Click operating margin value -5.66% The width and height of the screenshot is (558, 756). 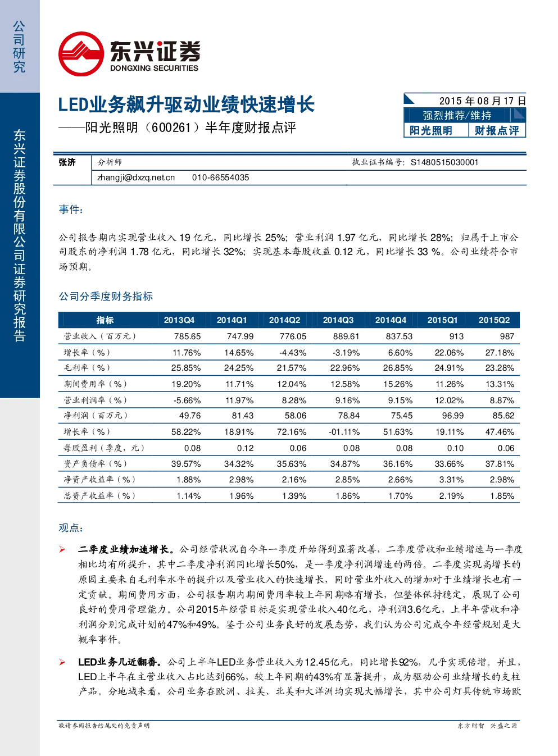pos(187,400)
